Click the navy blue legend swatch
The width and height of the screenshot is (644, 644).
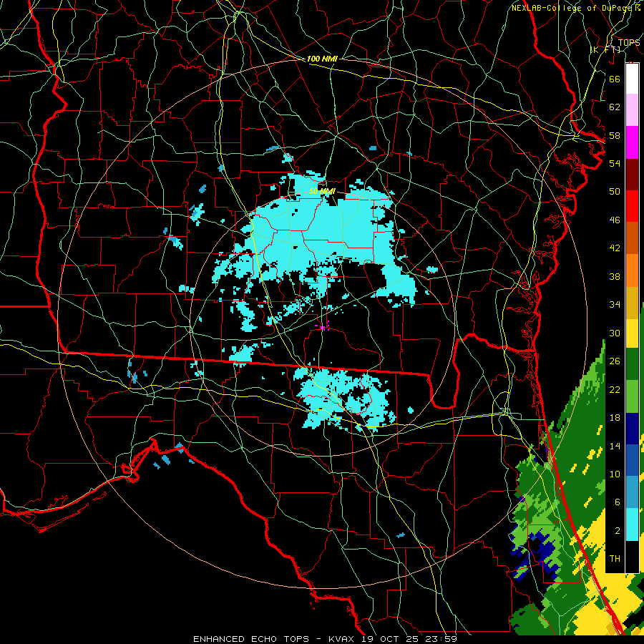click(x=632, y=429)
